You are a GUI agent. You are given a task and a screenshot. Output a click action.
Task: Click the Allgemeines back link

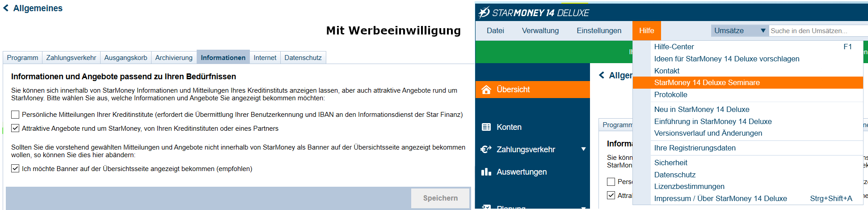click(38, 8)
